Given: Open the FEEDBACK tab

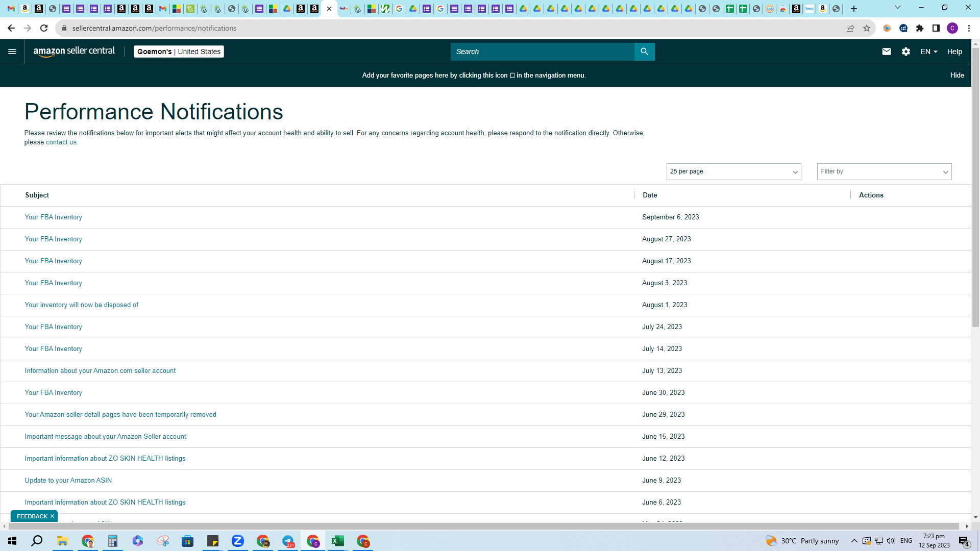Looking at the screenshot, I should pyautogui.click(x=32, y=516).
